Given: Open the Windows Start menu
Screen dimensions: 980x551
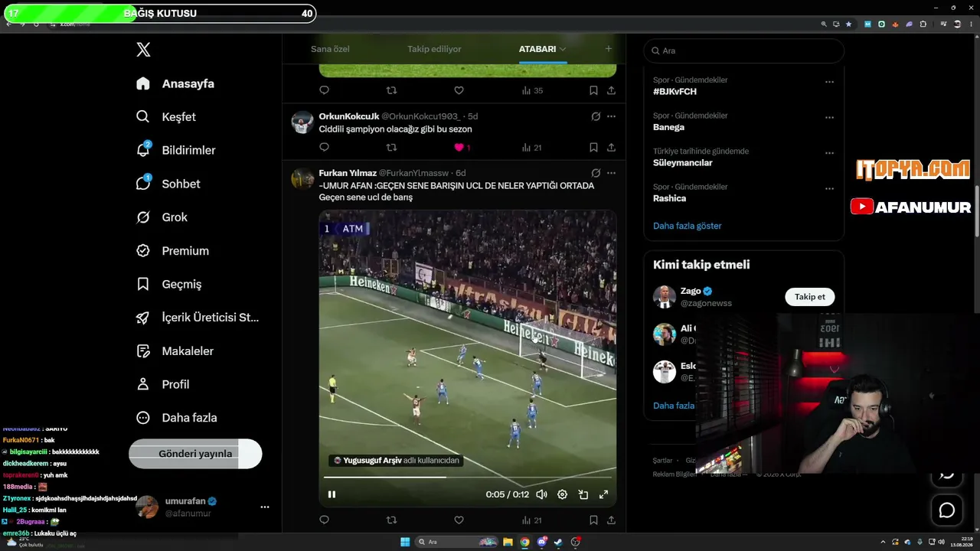Looking at the screenshot, I should (405, 542).
